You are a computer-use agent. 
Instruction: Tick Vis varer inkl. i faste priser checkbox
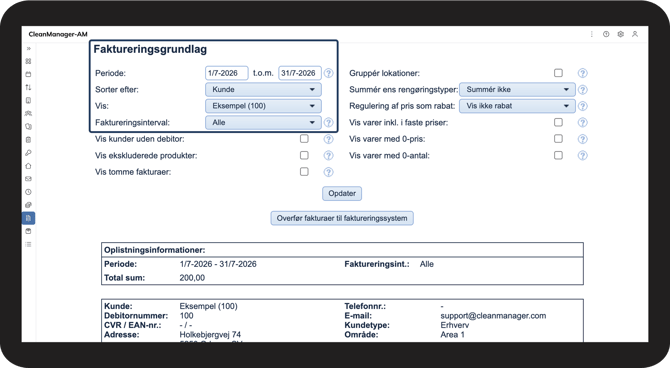(x=558, y=122)
